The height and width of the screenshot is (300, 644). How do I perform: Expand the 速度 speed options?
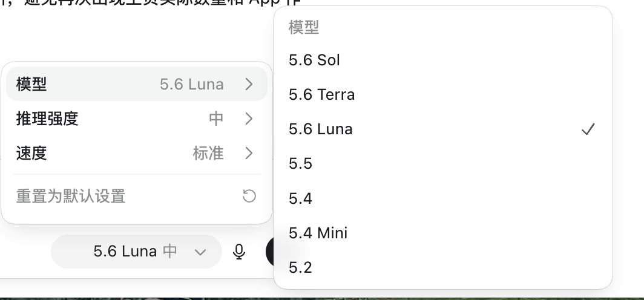137,153
